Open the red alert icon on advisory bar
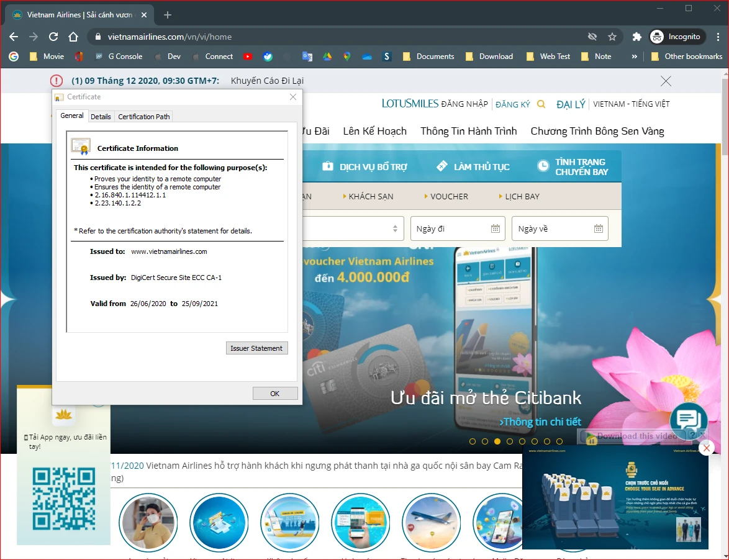Viewport: 729px width, 560px height. (57, 81)
